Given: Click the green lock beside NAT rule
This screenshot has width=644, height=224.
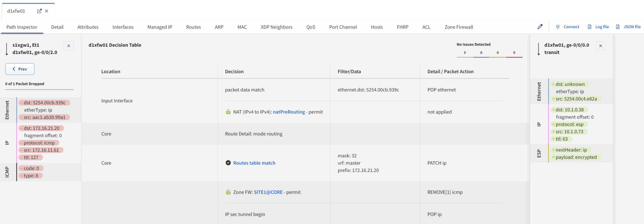Looking at the screenshot, I should [228, 112].
